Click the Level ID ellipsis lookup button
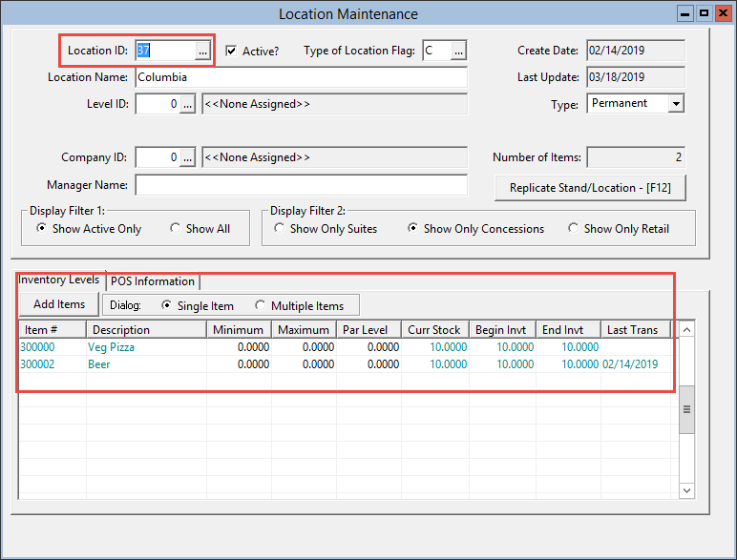This screenshot has height=560, width=737. coord(188,104)
